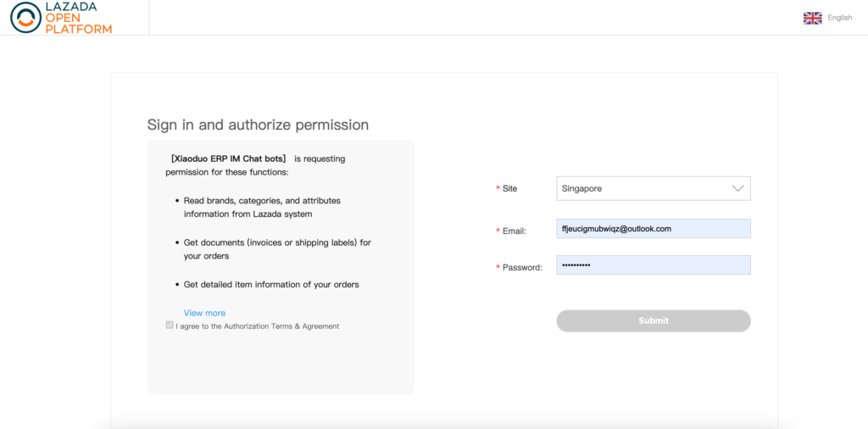
Task: Click the Site field label
Action: point(509,188)
